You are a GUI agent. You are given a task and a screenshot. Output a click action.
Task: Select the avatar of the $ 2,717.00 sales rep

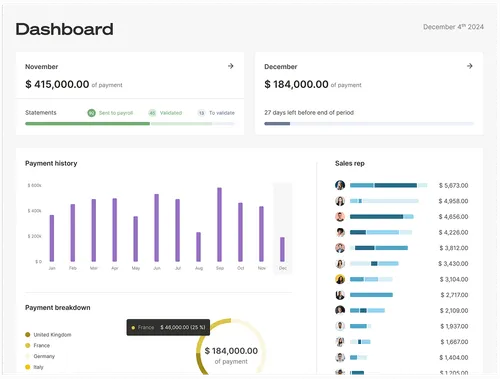(x=340, y=295)
